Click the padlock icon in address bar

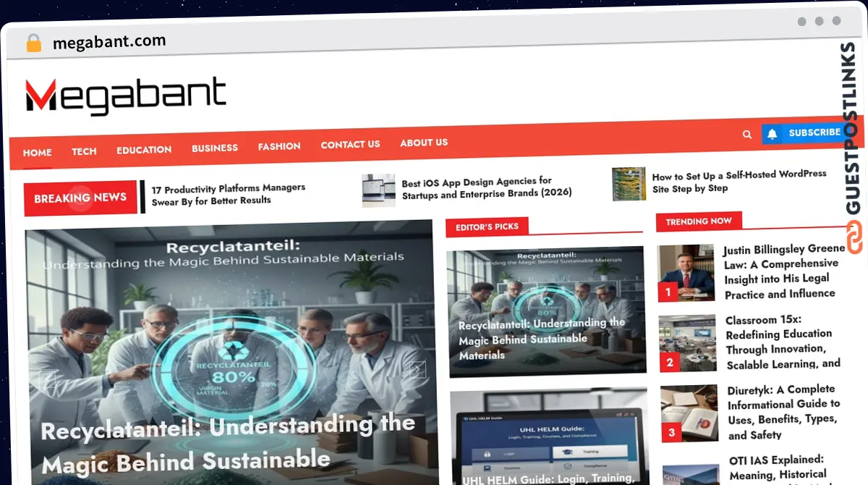[x=34, y=43]
